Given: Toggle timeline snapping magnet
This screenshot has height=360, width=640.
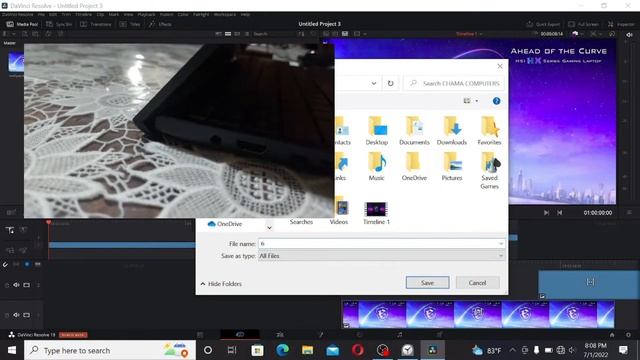Looking at the screenshot, I should (5, 264).
